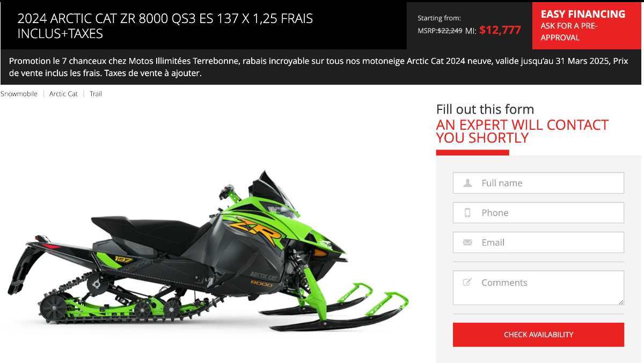Click the Ask for a pre-approval text
This screenshot has height=363, width=644.
[569, 32]
